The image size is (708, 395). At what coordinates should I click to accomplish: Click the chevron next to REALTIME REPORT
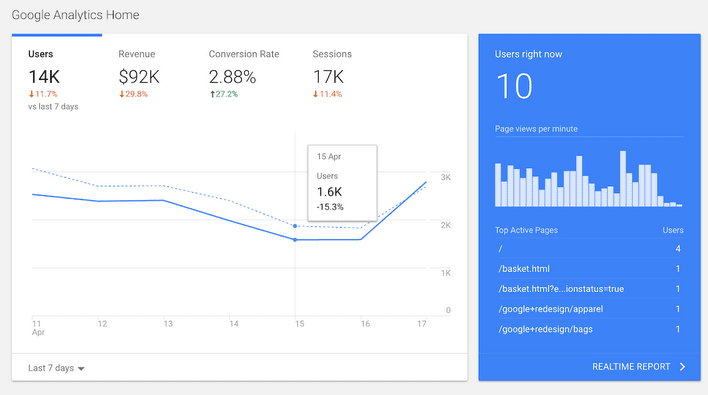coord(682,367)
